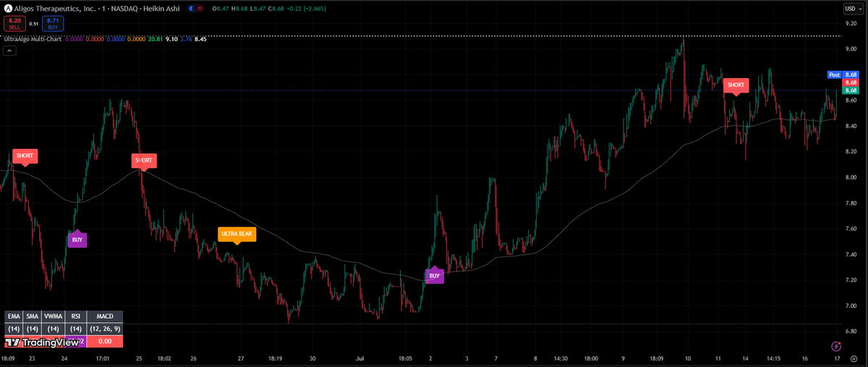Click the MACD header cell in table
This screenshot has height=367, width=868.
[105, 316]
